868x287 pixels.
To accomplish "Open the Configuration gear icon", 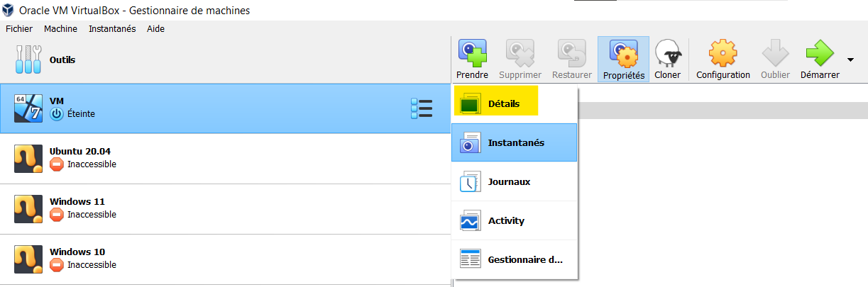I will pyautogui.click(x=723, y=55).
